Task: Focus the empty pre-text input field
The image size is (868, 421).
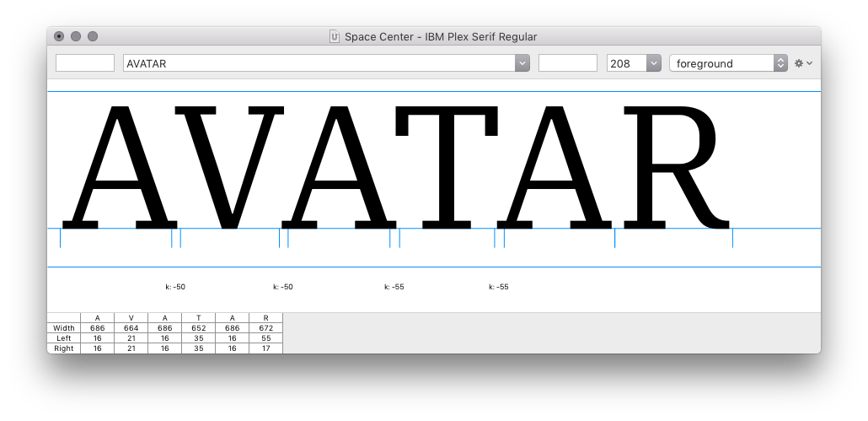Action: (85, 62)
